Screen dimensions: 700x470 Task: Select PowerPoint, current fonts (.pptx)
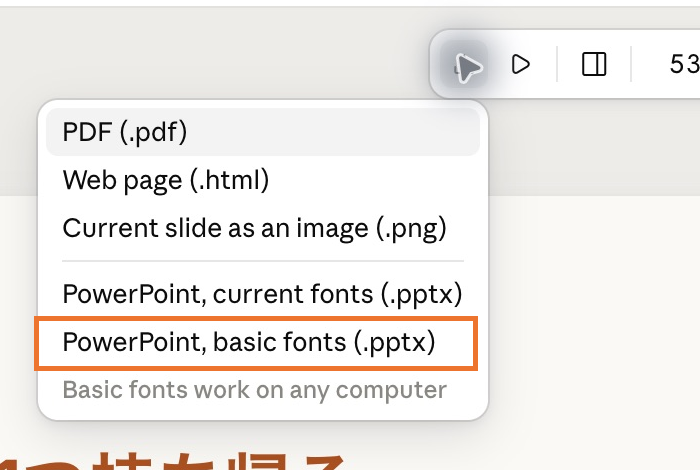pos(263,294)
